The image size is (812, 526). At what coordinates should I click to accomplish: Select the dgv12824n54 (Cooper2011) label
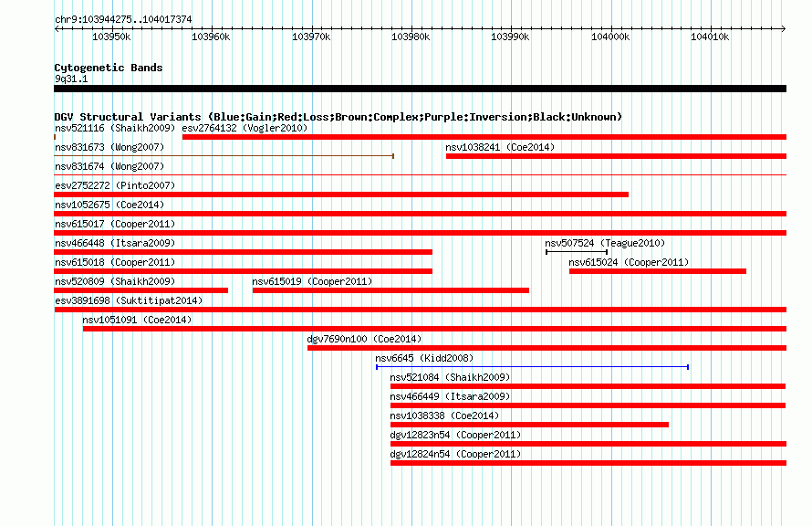[455, 454]
